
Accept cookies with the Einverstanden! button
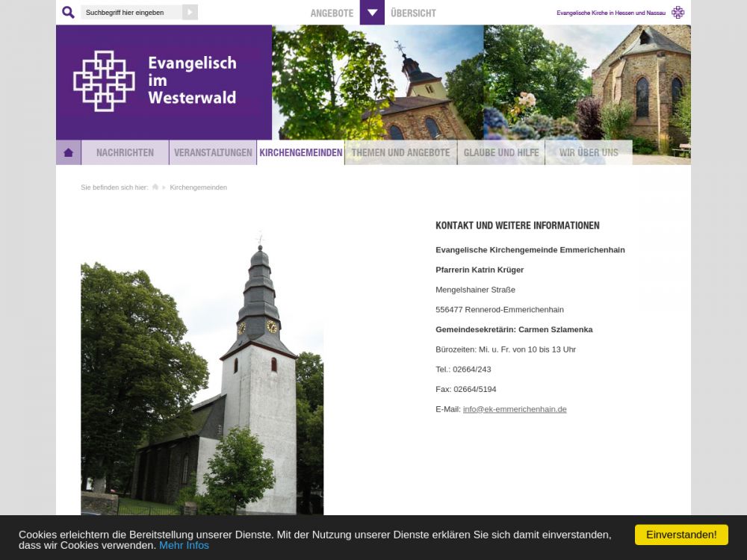pyautogui.click(x=681, y=535)
